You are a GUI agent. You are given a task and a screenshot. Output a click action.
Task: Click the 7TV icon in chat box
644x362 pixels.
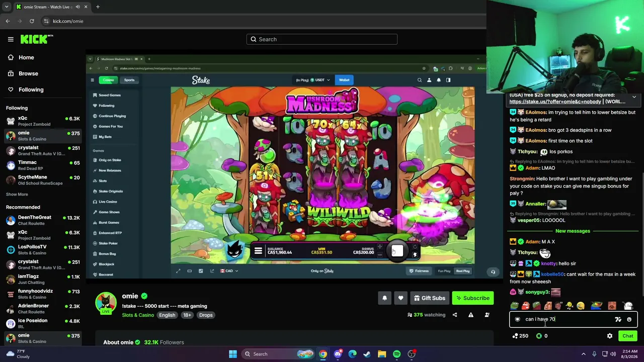(618, 319)
